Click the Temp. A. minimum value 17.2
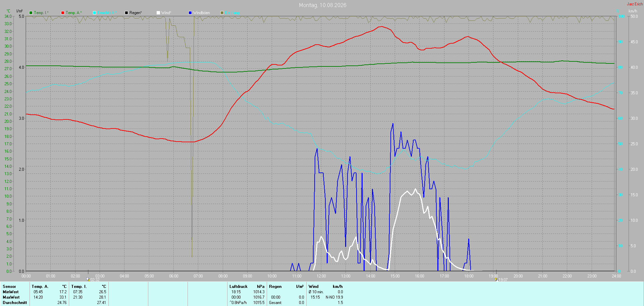This screenshot has height=306, width=644. point(63,292)
